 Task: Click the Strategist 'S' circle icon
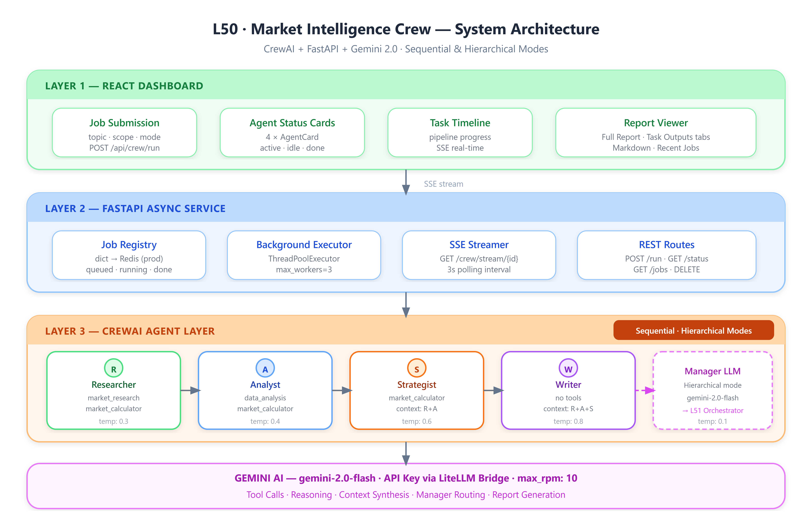[416, 368]
